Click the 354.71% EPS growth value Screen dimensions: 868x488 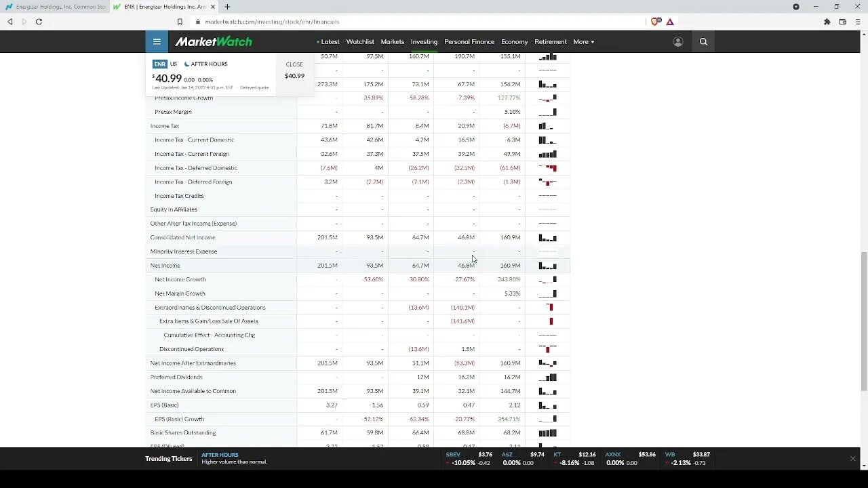(x=509, y=419)
